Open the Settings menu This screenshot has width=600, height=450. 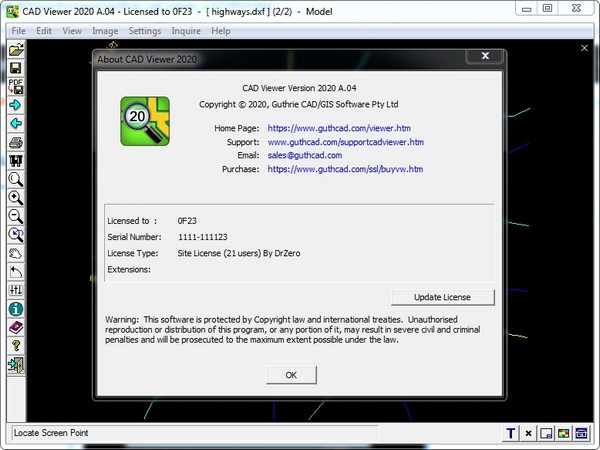145,31
